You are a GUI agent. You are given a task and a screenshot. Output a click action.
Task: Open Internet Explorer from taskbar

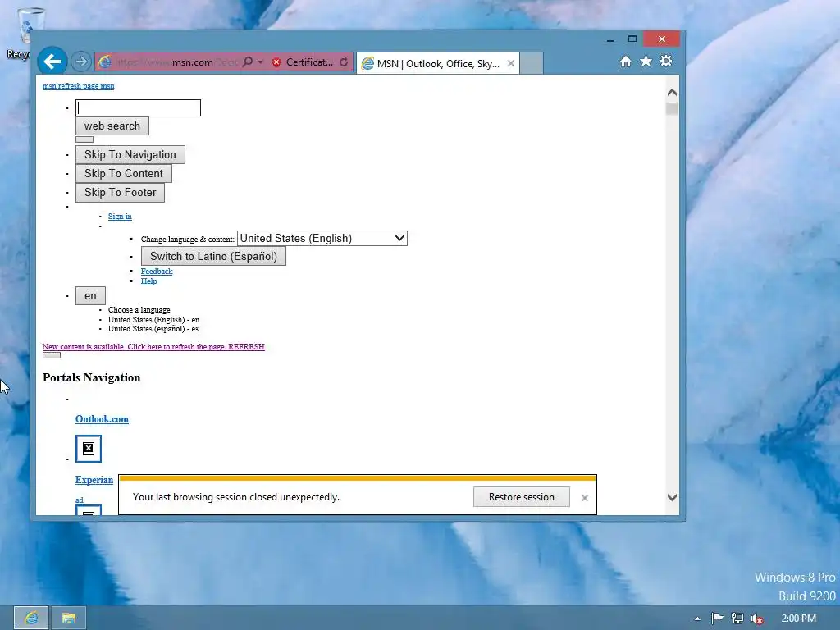[31, 619]
